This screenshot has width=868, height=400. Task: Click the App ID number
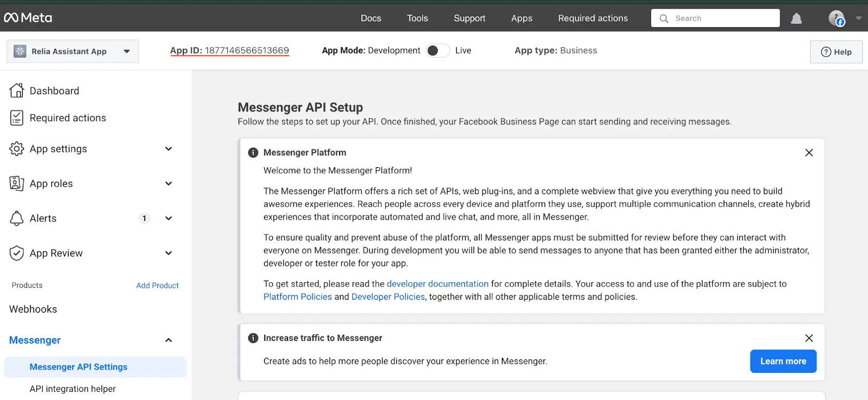click(247, 50)
